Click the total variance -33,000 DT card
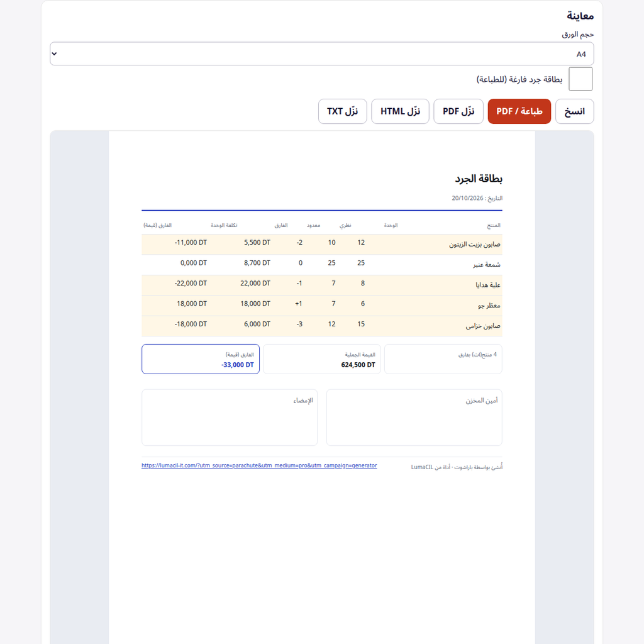 (201, 359)
